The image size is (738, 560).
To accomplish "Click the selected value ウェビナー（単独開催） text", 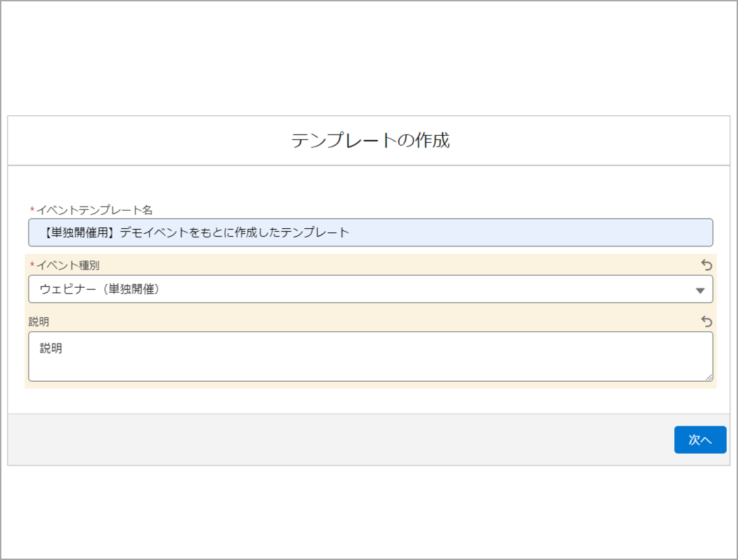I will pos(99,289).
